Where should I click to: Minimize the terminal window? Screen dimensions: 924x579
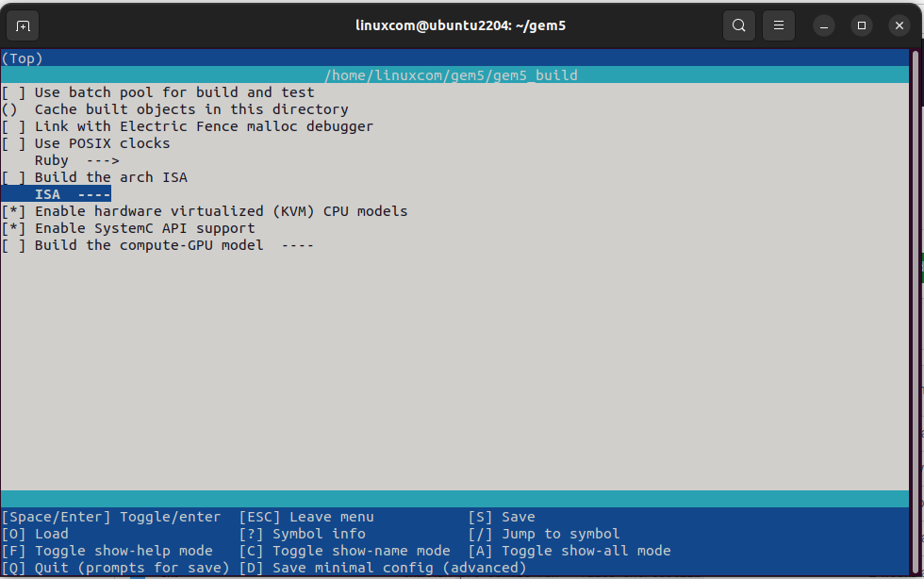823,25
